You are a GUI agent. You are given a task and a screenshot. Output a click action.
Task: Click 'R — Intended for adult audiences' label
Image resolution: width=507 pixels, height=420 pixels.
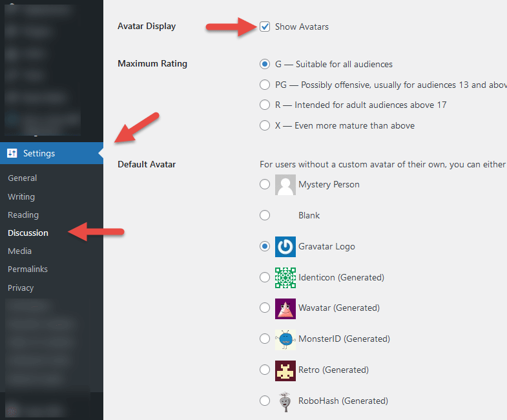point(360,105)
